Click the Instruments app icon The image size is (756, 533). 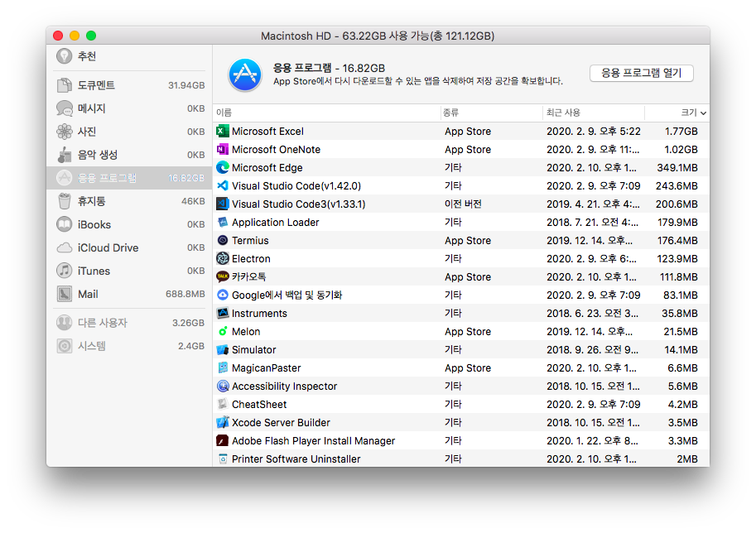222,313
